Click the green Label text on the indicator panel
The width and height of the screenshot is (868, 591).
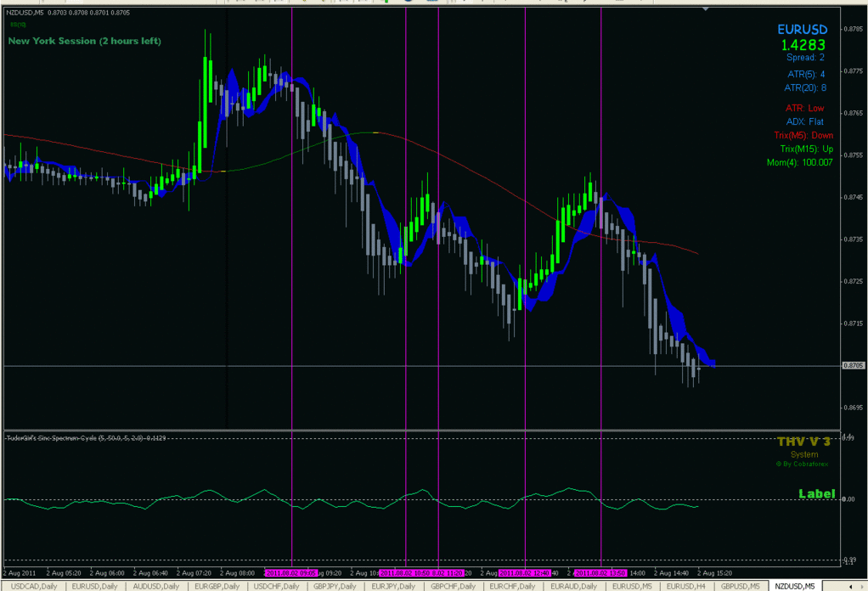tap(818, 494)
